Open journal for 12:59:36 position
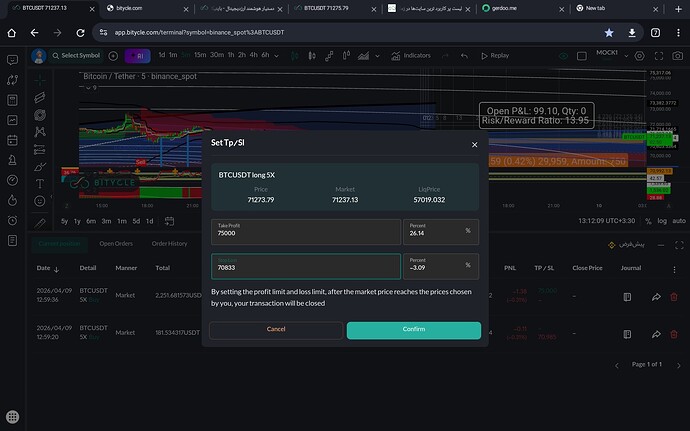Image resolution: width=690 pixels, height=431 pixels. [x=627, y=297]
